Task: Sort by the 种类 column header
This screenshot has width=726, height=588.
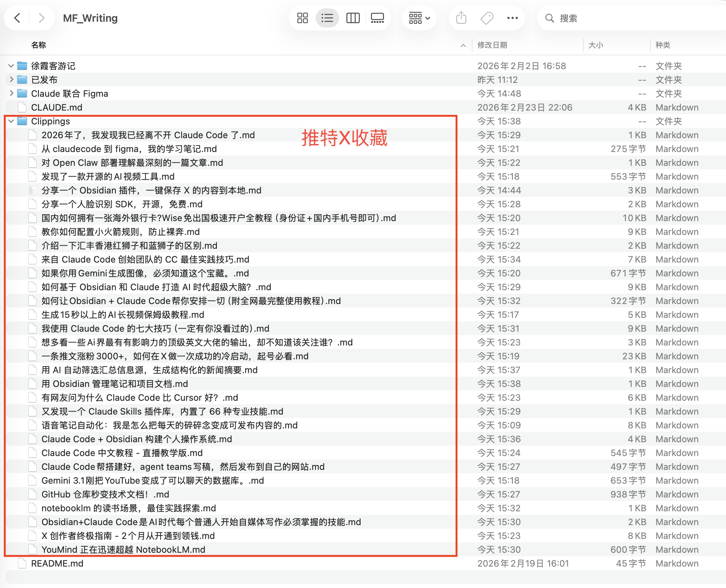Action: point(663,45)
